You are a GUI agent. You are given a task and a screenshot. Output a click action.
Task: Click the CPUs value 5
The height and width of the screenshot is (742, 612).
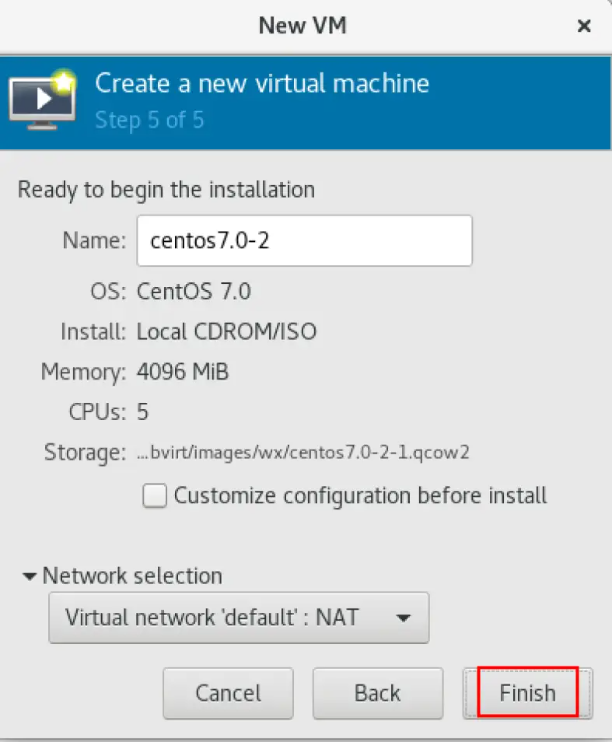(142, 412)
